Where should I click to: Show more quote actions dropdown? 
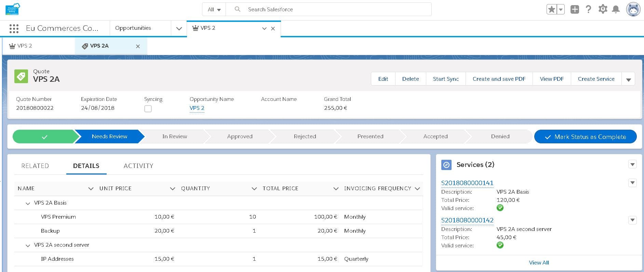pos(628,79)
